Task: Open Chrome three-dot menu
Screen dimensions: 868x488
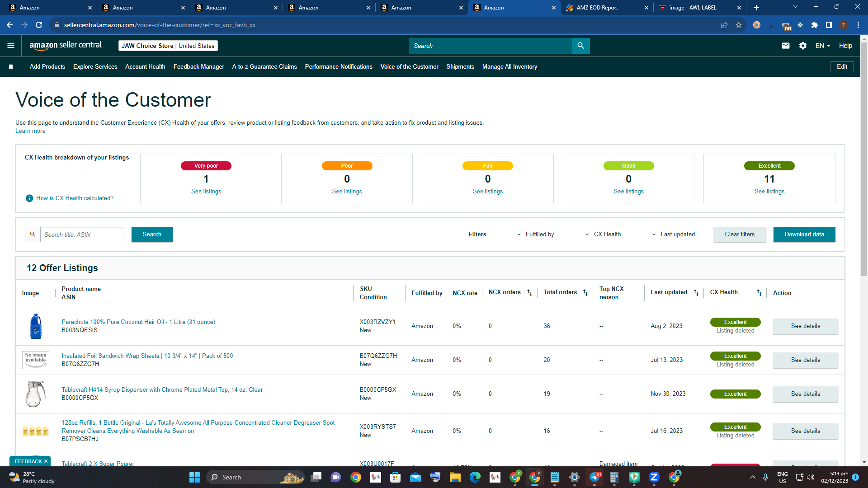Action: coord(858,25)
